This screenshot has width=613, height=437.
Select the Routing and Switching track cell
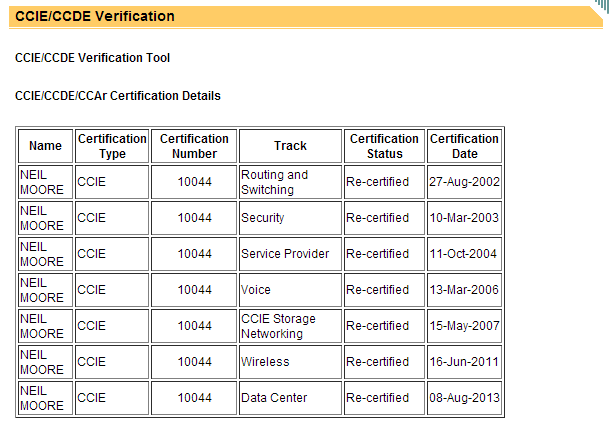point(290,182)
